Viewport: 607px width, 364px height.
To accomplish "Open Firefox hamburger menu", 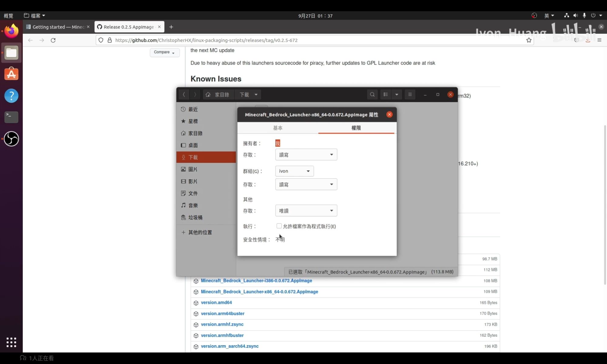I will 599,40.
